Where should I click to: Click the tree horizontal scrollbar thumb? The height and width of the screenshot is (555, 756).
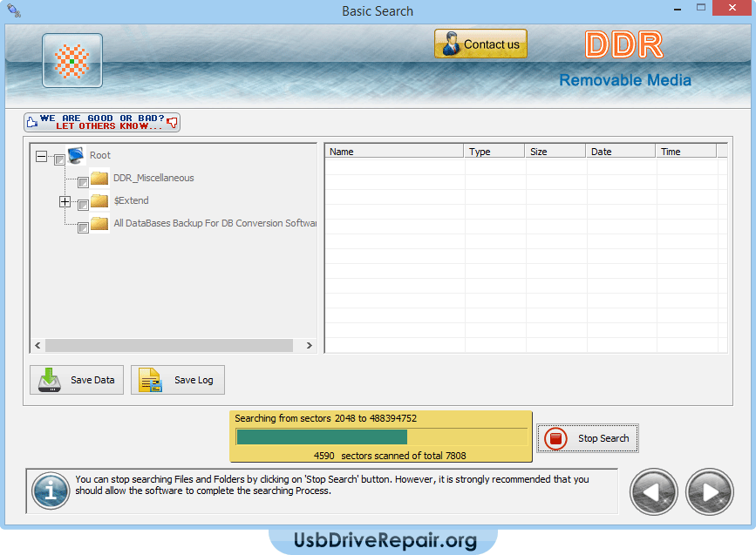(x=169, y=345)
